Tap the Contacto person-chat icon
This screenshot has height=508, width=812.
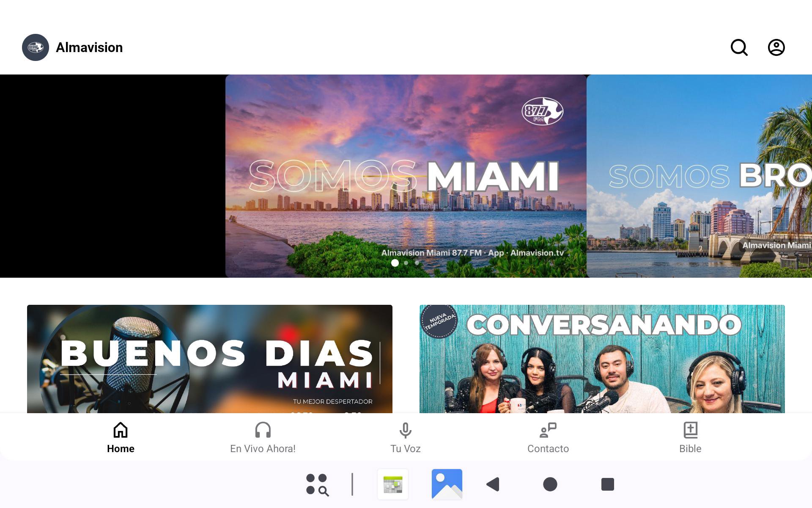548,430
